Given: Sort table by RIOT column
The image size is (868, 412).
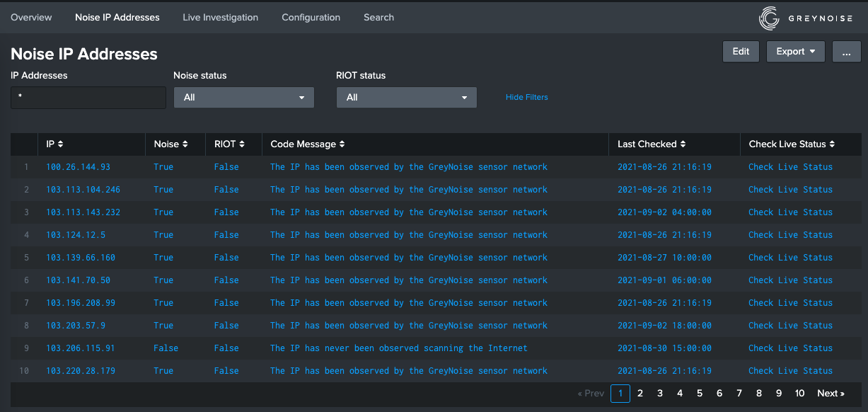Looking at the screenshot, I should (x=229, y=144).
